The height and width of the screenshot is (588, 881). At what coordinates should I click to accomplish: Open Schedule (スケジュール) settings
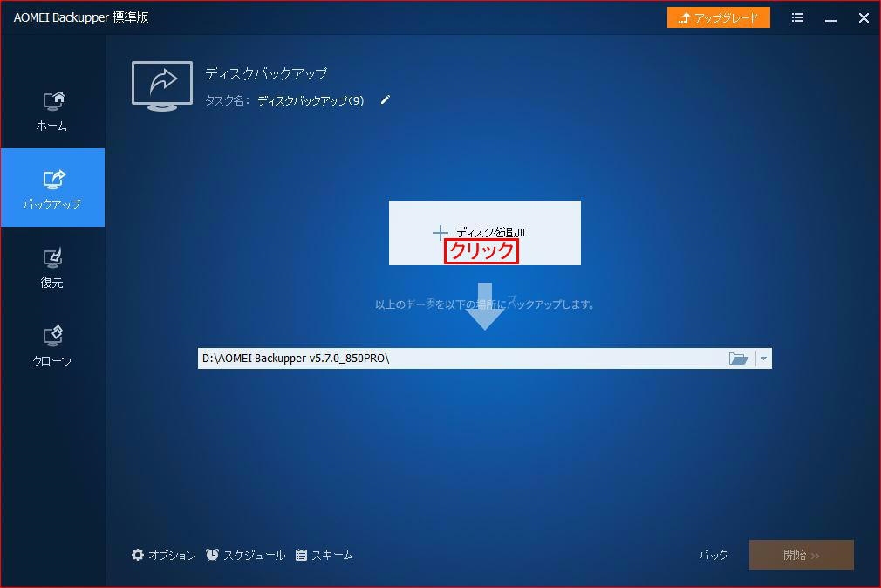tap(245, 556)
